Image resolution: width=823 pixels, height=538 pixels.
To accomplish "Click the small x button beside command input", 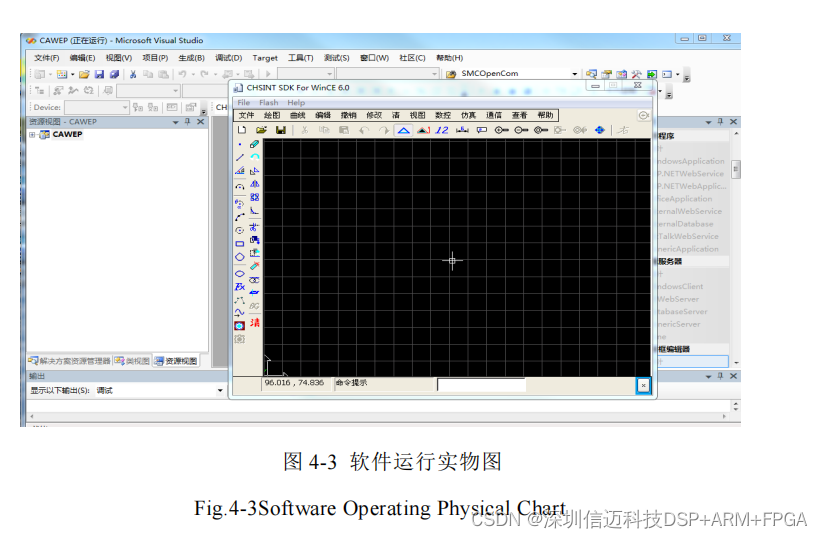I will coord(643,385).
